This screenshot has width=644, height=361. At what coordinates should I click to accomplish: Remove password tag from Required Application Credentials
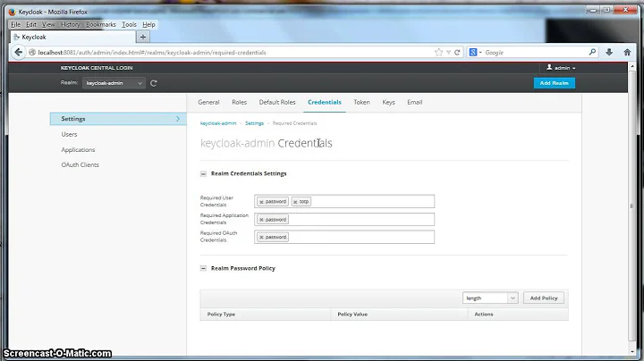point(261,220)
